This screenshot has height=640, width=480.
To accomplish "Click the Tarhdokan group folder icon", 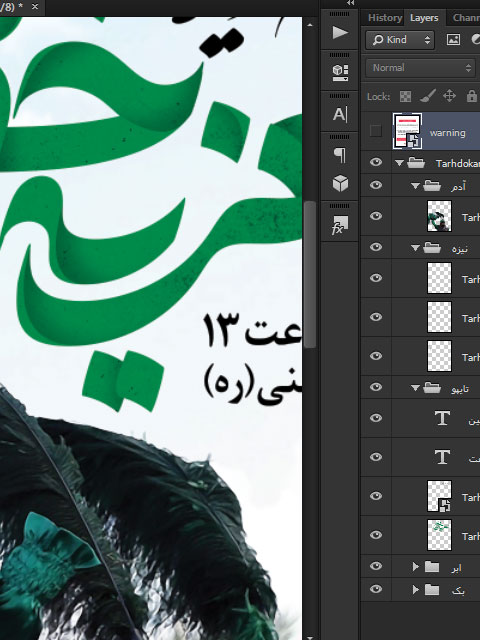I will 416,163.
